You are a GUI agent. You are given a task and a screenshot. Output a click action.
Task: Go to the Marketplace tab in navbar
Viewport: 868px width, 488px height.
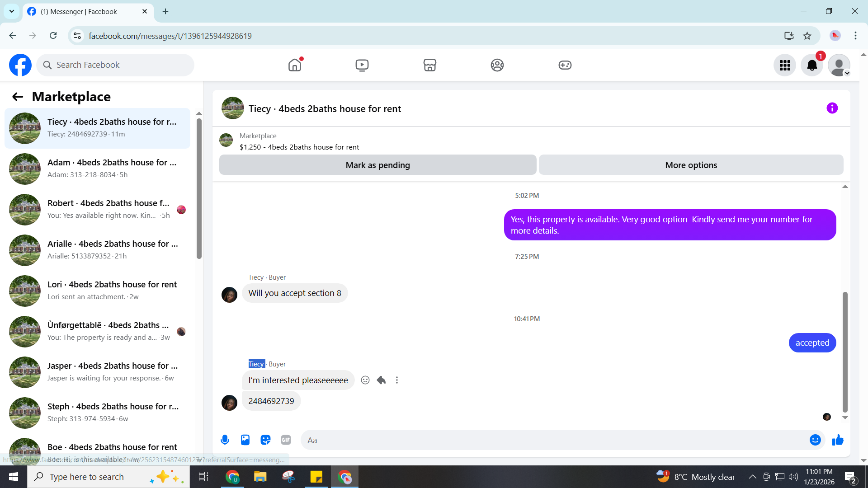(x=429, y=65)
